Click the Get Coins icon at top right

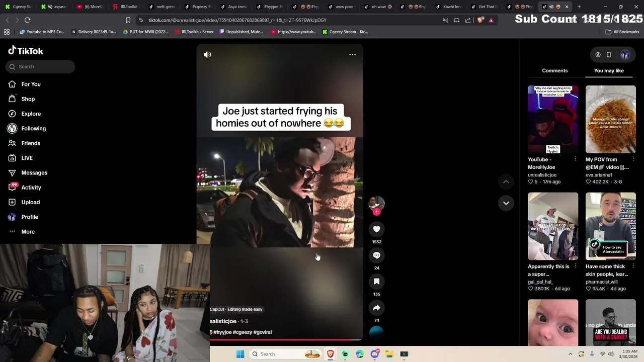(598, 55)
